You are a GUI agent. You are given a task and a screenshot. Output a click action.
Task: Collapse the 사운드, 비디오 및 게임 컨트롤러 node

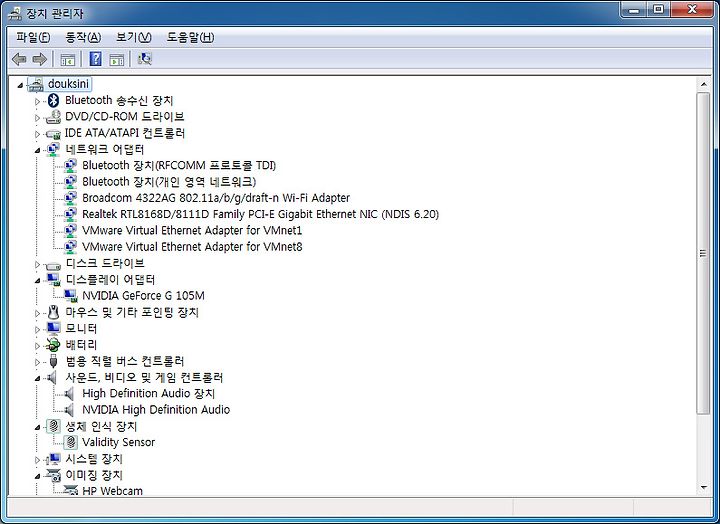click(x=38, y=378)
